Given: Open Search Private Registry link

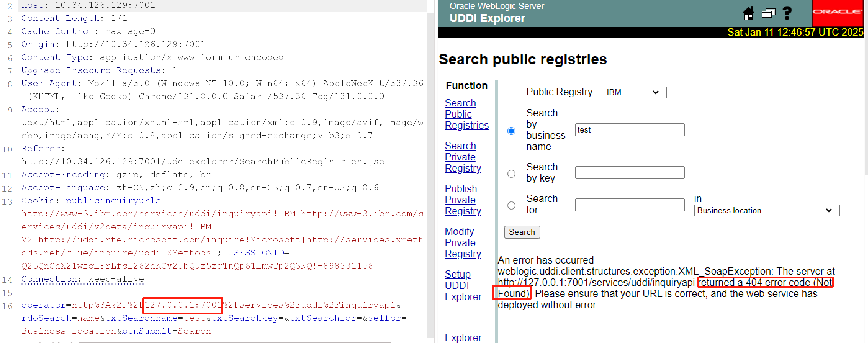Looking at the screenshot, I should (x=463, y=157).
